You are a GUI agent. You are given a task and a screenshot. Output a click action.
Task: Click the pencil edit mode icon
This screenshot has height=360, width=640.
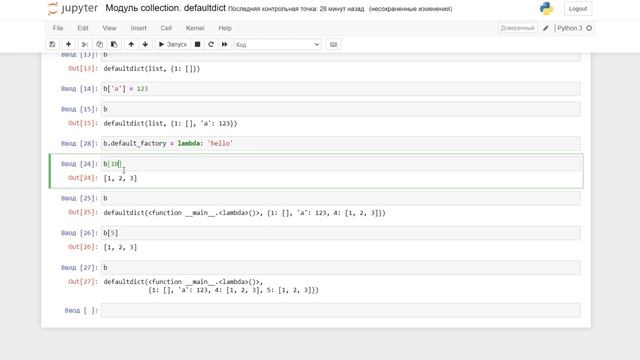click(546, 28)
